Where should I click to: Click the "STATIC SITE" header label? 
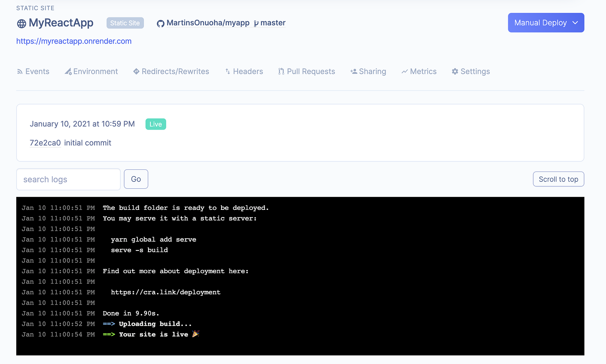pyautogui.click(x=35, y=8)
